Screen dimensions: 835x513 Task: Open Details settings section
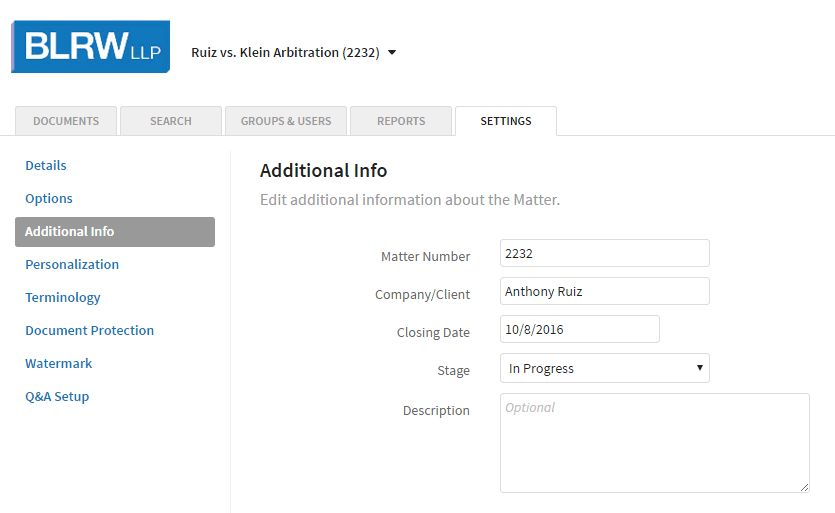(46, 165)
